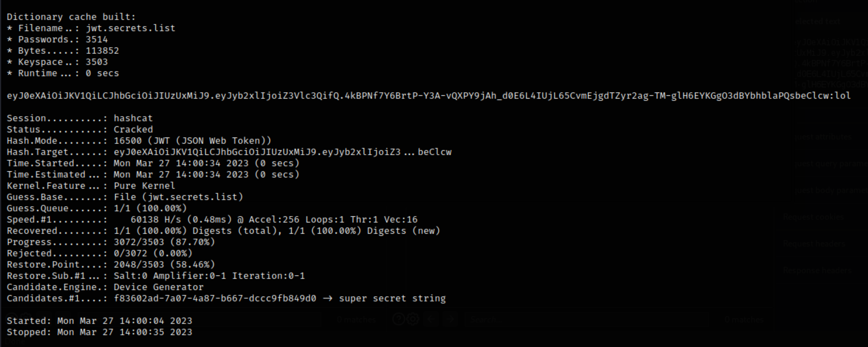
Task: Click the Status Cracked line
Action: pyautogui.click(x=80, y=129)
